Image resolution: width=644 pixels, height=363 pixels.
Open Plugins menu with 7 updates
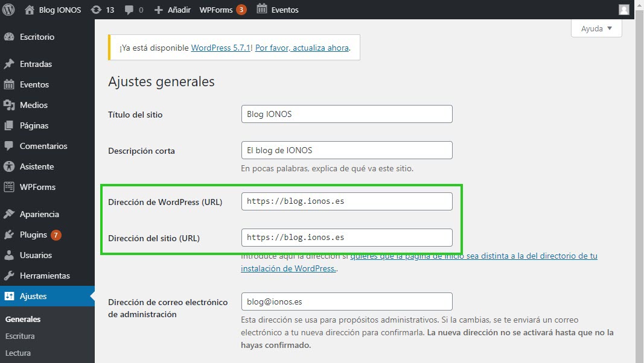point(33,235)
